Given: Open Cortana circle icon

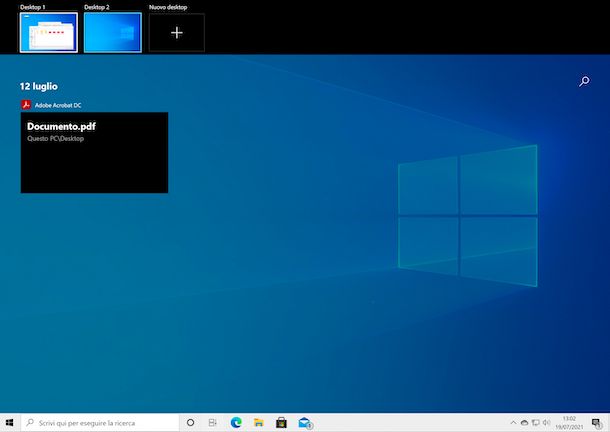Looking at the screenshot, I should (x=191, y=422).
